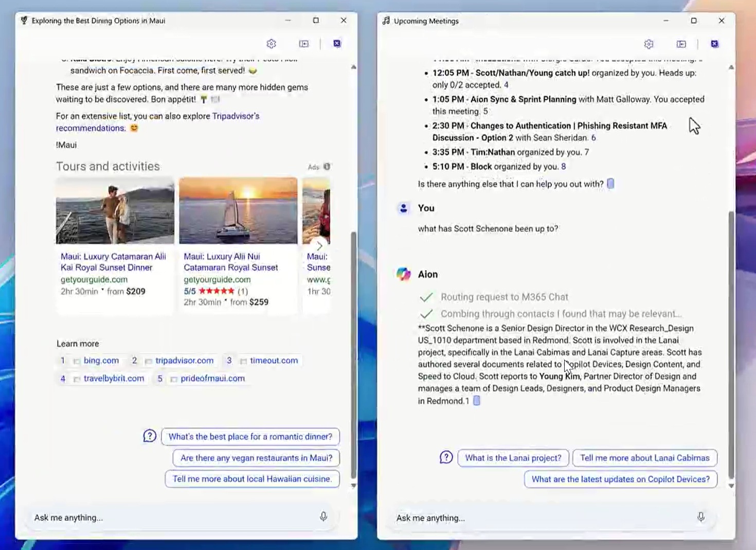Open citation 7 after Tim:Nathan meeting

click(x=587, y=152)
